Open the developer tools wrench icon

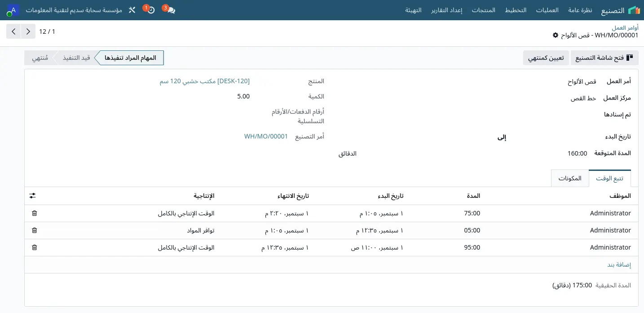click(x=132, y=10)
